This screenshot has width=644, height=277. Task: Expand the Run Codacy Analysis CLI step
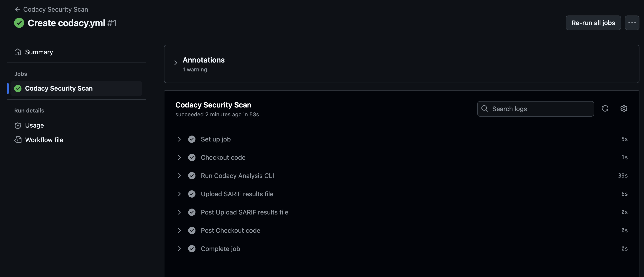pyautogui.click(x=179, y=176)
